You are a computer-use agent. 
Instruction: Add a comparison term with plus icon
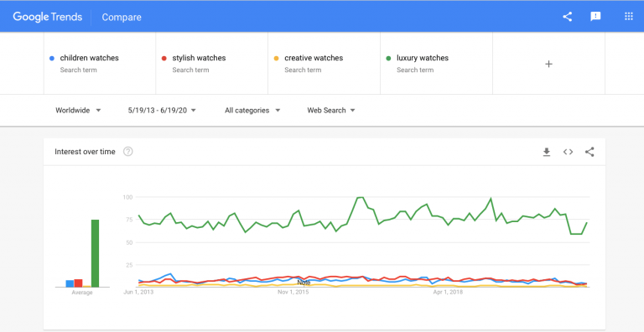tap(548, 64)
